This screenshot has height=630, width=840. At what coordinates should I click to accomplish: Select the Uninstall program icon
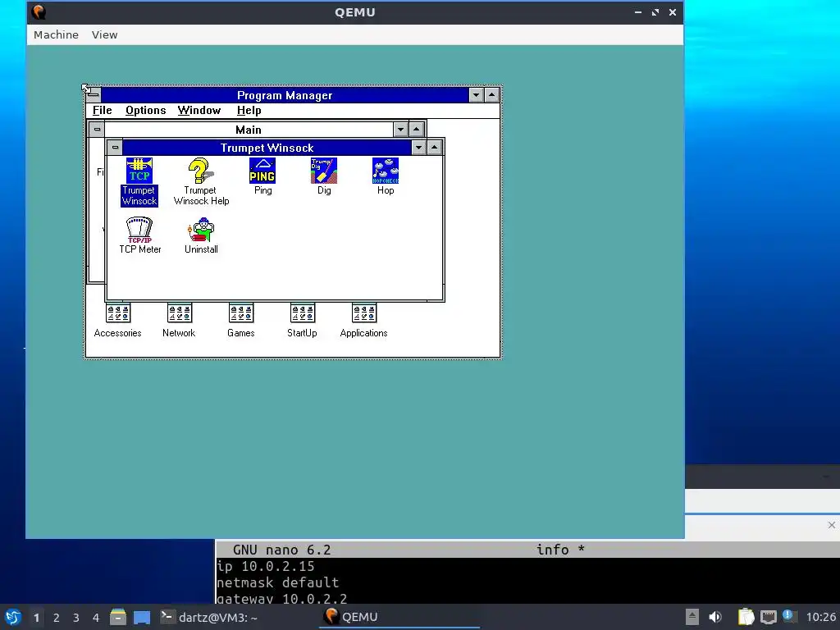[201, 235]
